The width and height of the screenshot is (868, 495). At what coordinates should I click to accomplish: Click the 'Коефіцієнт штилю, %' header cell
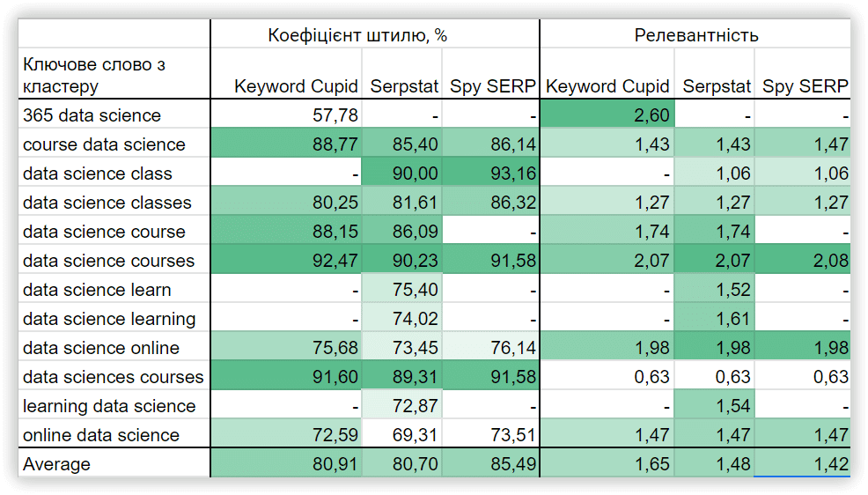tap(375, 34)
